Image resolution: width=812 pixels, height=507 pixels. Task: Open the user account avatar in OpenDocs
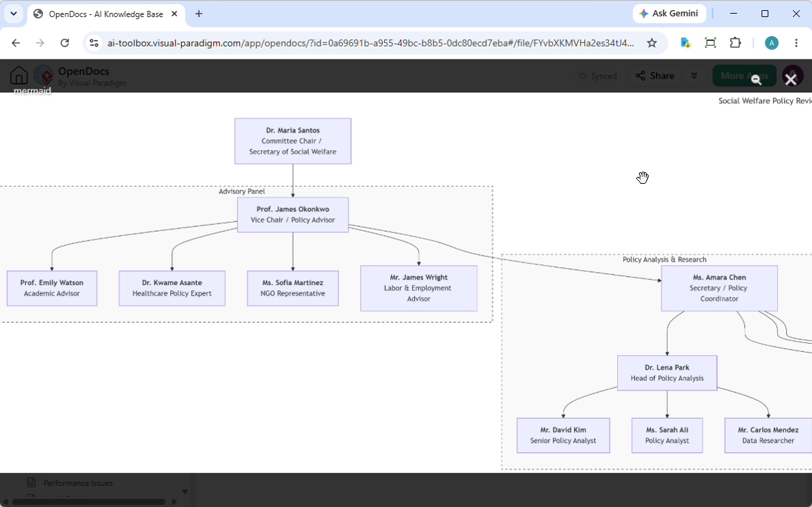pos(792,76)
